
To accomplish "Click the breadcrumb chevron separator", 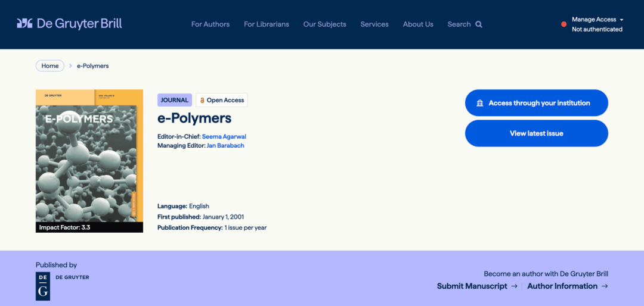I will tap(70, 65).
